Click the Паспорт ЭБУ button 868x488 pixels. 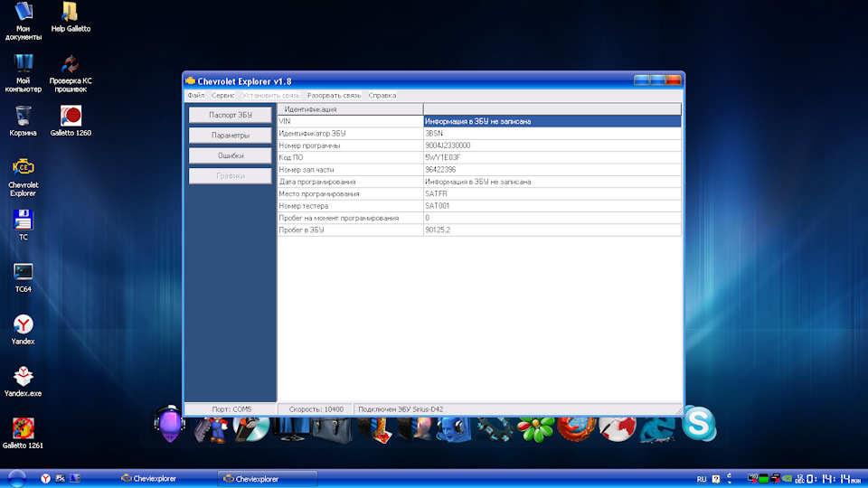point(231,115)
